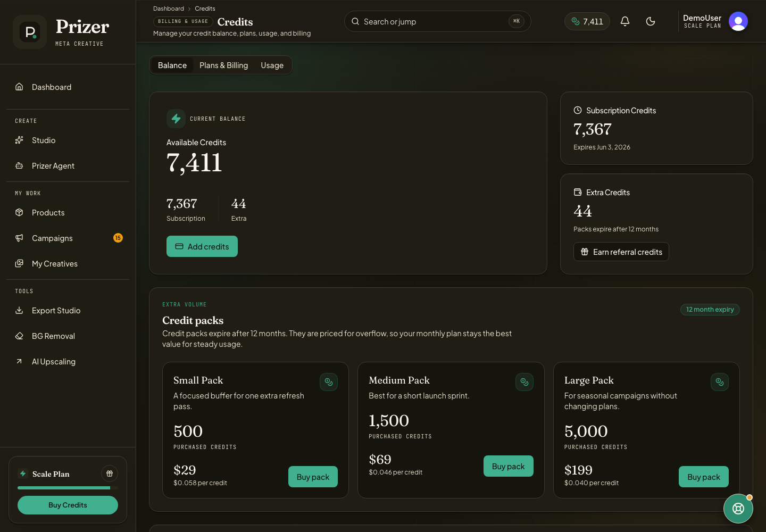Click the Campaigns megaphone icon
The image size is (766, 532).
click(x=19, y=238)
